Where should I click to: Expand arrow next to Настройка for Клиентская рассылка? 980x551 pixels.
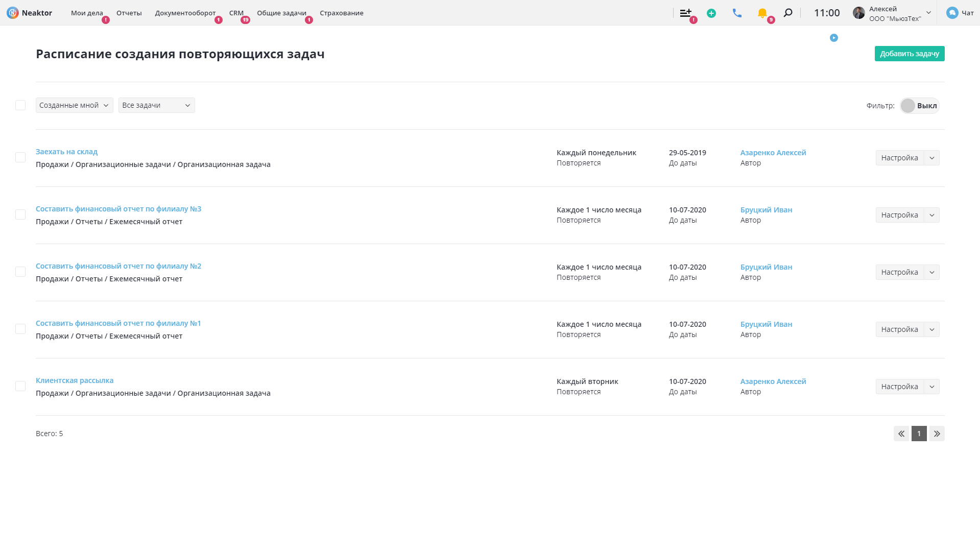click(932, 387)
